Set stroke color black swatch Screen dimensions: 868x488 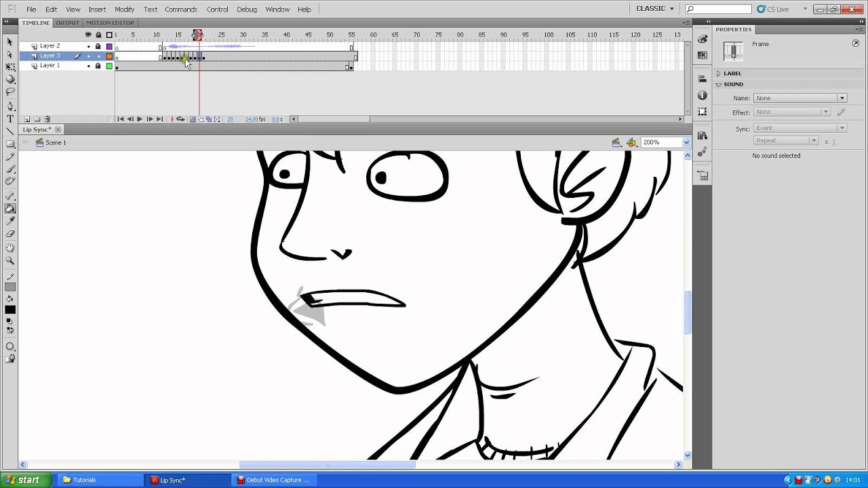[10, 310]
